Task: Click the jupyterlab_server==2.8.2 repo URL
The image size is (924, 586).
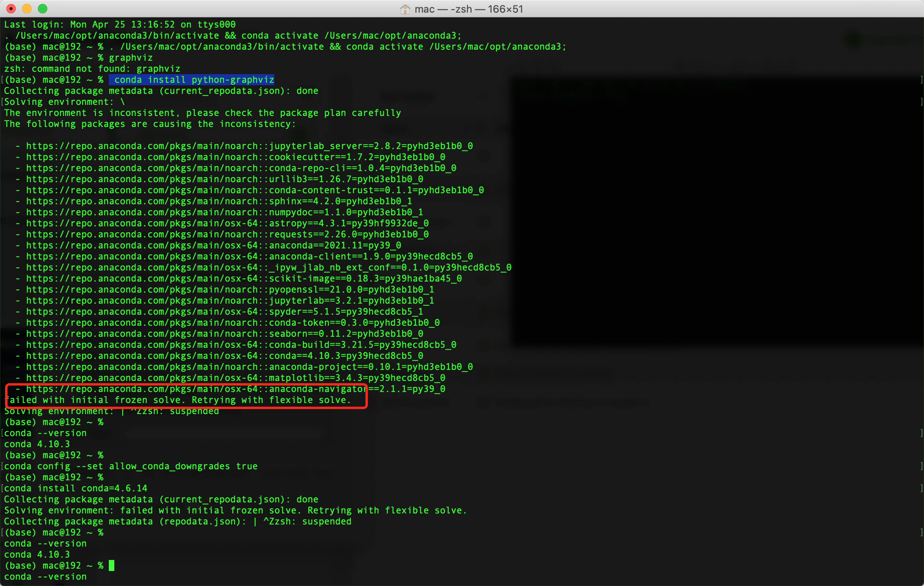Action: point(249,146)
